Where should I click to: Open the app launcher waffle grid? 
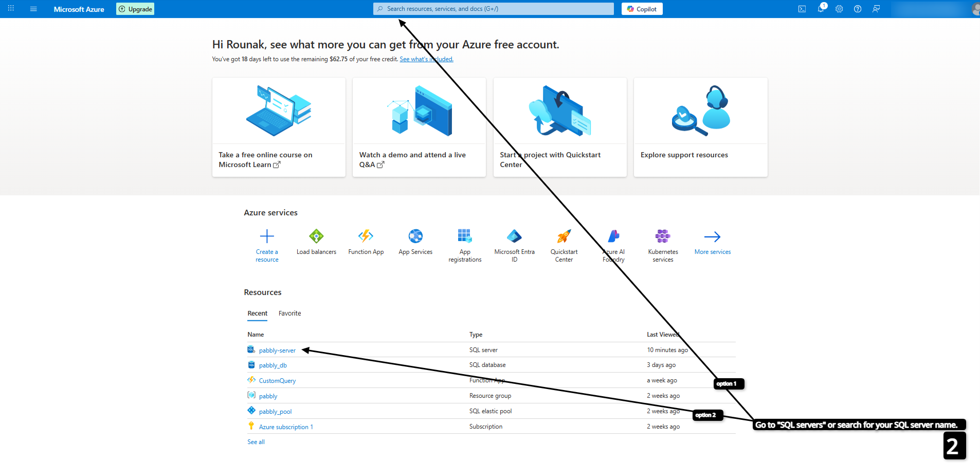[11, 9]
